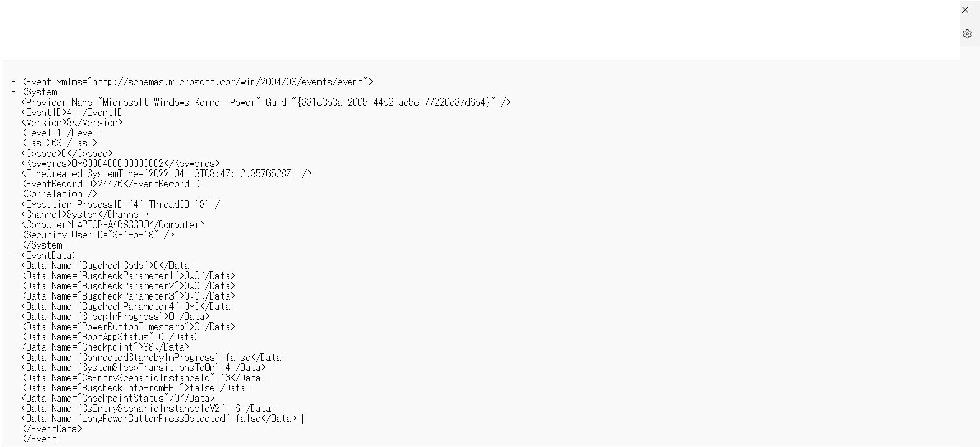
Task: Click the ConnectedStandbyInProgress data line
Action: (x=154, y=357)
